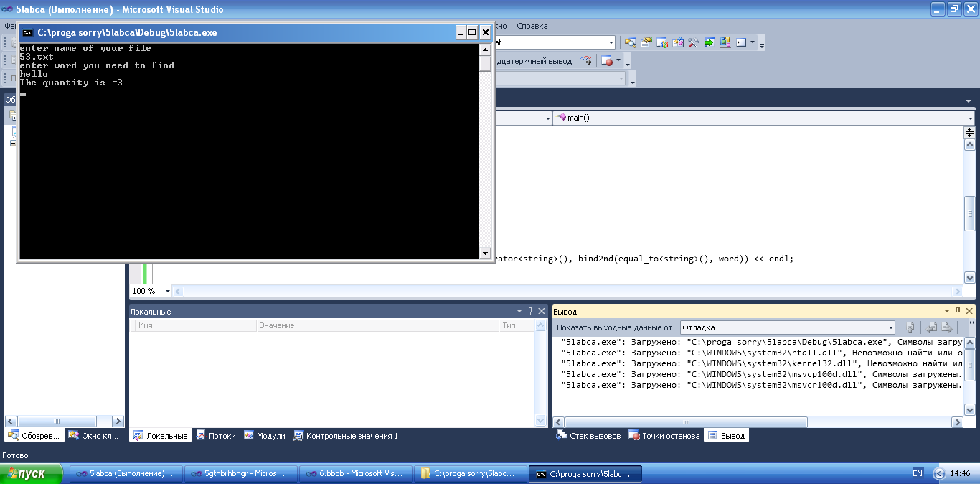980x484 pixels.
Task: Open Локальные panel window position dropdown arrow
Action: point(519,311)
